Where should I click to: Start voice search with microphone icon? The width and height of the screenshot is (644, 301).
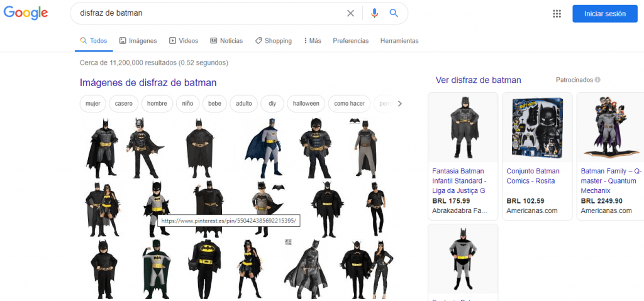point(375,13)
